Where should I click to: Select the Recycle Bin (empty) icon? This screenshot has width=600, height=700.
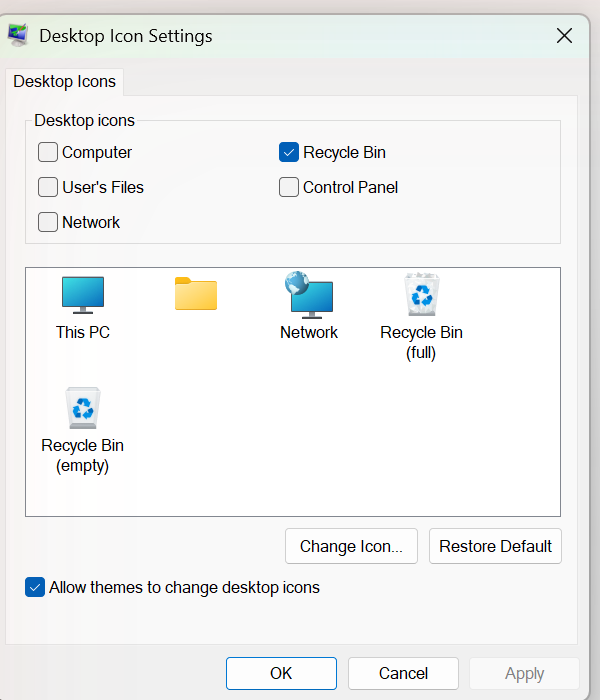(x=83, y=408)
